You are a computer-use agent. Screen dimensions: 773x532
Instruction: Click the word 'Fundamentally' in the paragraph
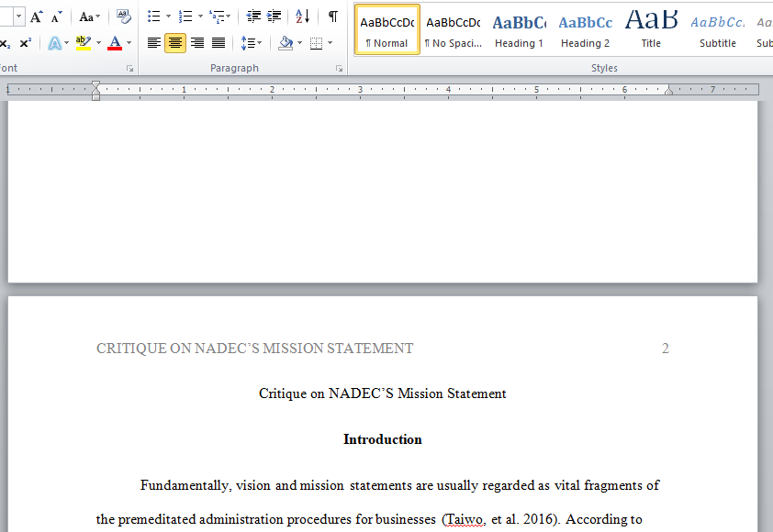click(x=185, y=486)
